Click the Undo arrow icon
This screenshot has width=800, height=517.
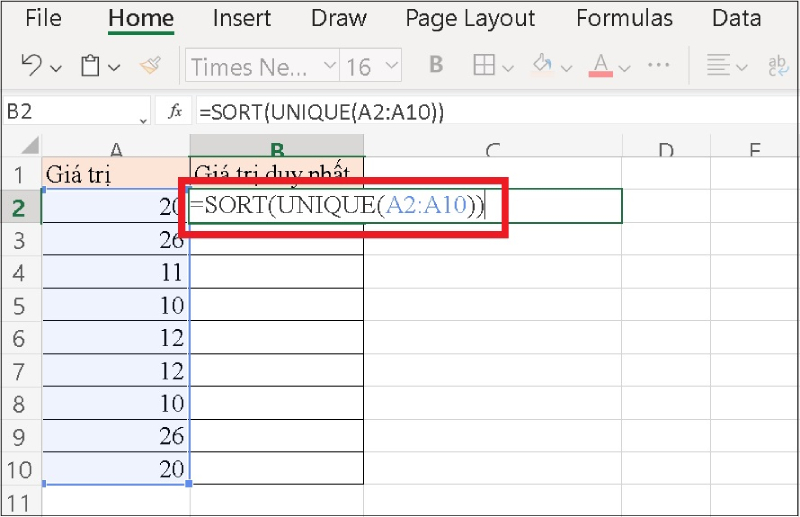tap(31, 66)
